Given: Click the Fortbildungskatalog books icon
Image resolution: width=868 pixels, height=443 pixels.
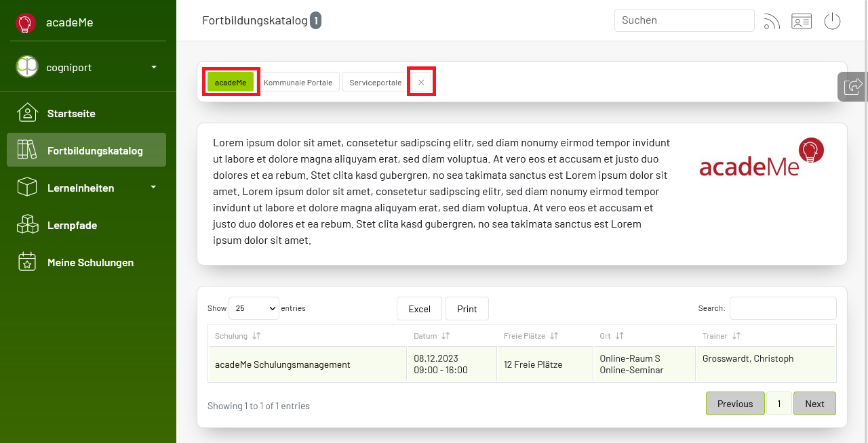Looking at the screenshot, I should pyautogui.click(x=27, y=150).
